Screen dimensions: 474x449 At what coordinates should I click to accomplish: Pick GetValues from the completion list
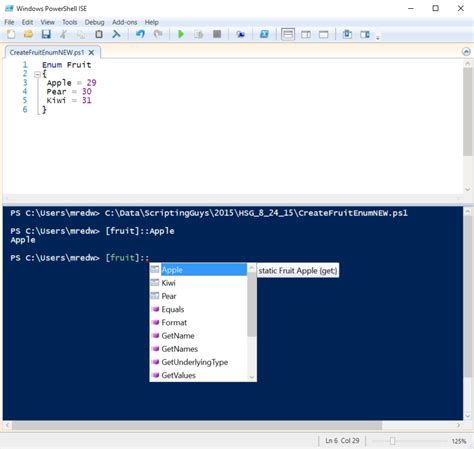(x=198, y=375)
